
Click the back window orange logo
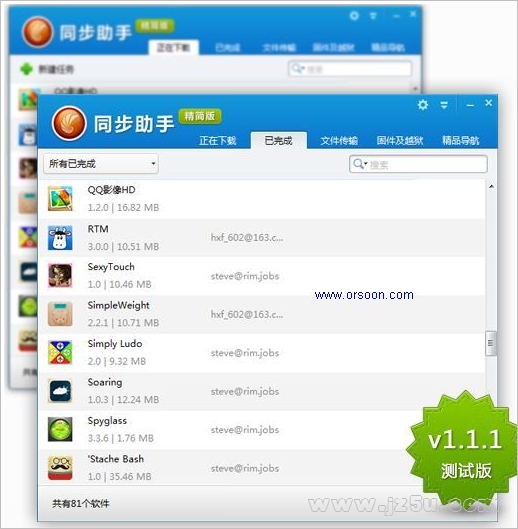(37, 32)
